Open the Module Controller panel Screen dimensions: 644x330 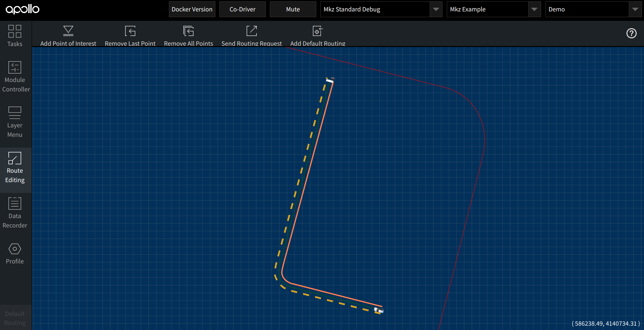[x=14, y=77]
